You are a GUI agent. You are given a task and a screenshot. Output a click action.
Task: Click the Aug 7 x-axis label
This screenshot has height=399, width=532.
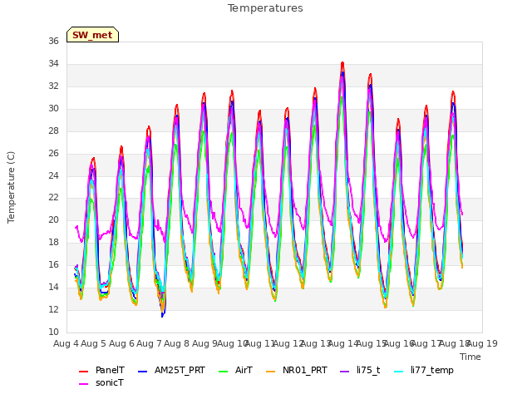[149, 343]
